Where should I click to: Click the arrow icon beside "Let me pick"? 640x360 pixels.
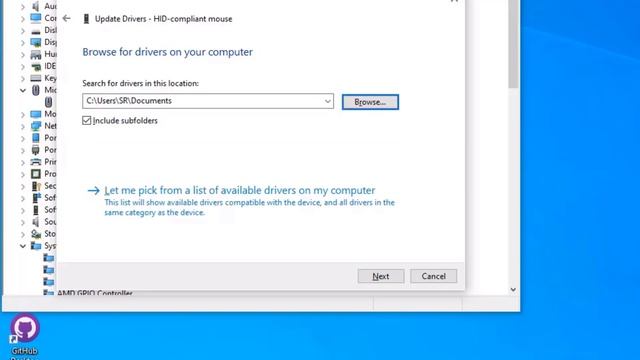click(x=93, y=190)
